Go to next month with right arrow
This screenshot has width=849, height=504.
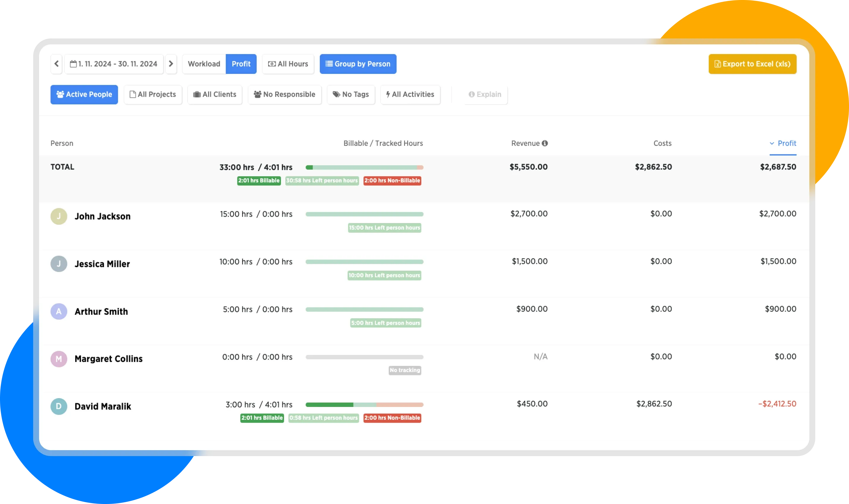click(x=171, y=64)
